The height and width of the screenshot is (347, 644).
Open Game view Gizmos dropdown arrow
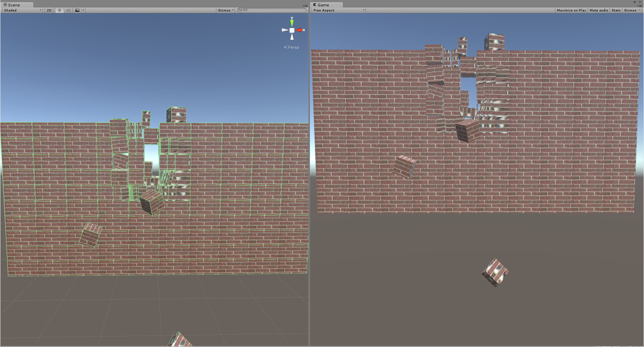(x=640, y=10)
